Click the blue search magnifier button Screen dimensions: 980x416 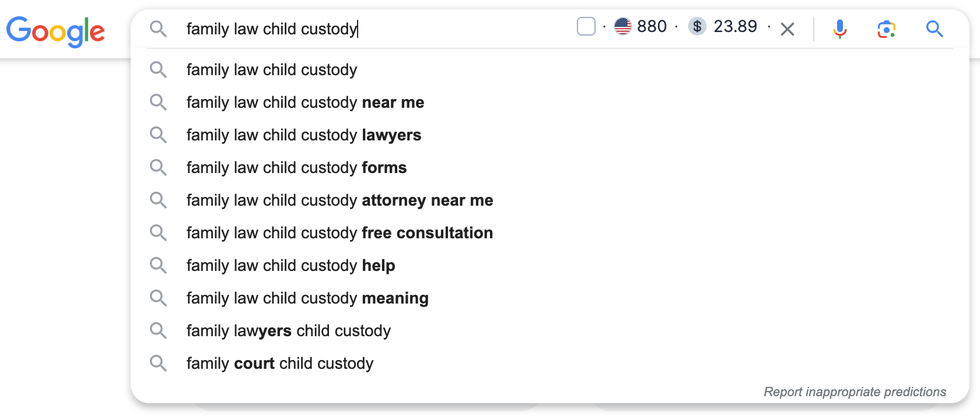[934, 29]
